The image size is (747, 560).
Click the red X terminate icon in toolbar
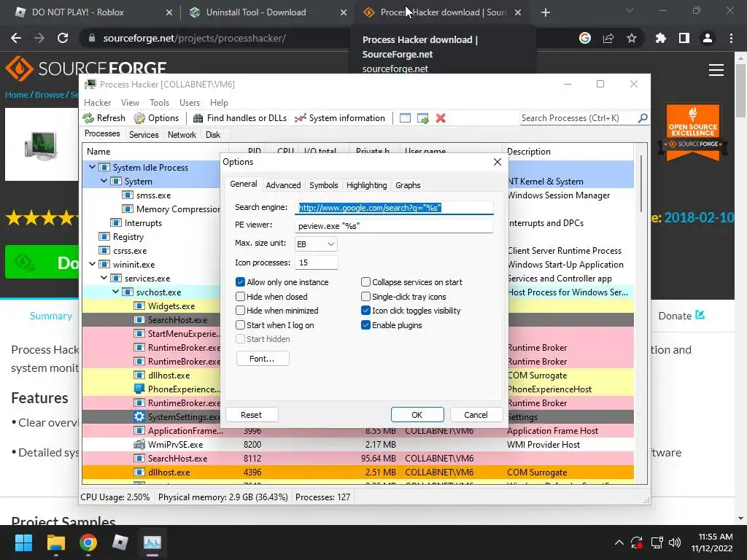pyautogui.click(x=441, y=118)
